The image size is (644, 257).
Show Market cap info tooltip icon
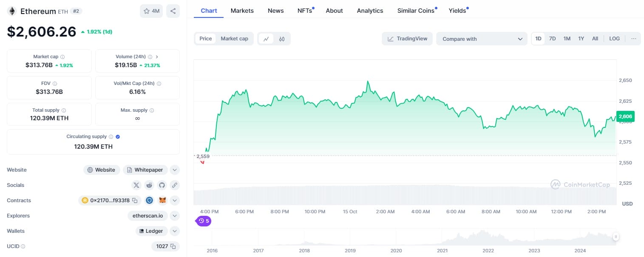pos(62,56)
